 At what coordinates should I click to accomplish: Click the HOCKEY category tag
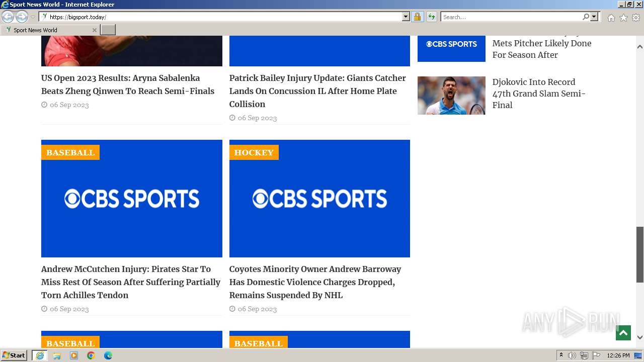(254, 152)
